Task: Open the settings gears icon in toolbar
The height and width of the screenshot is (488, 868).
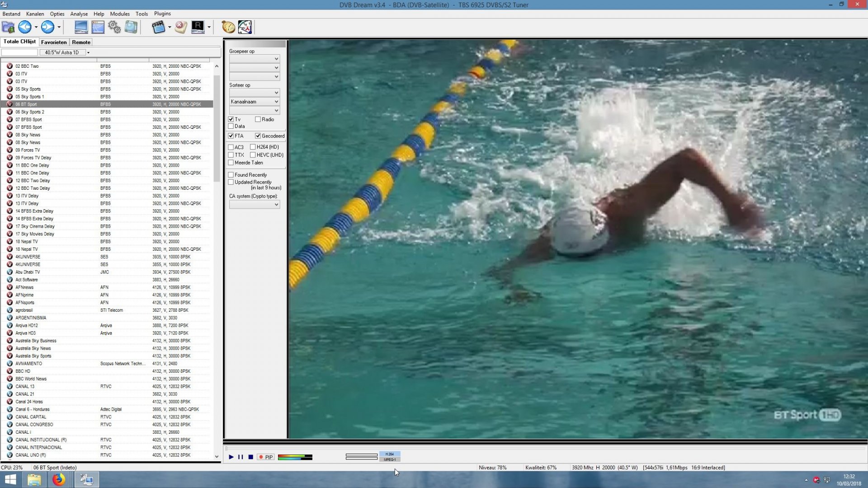Action: 114,27
